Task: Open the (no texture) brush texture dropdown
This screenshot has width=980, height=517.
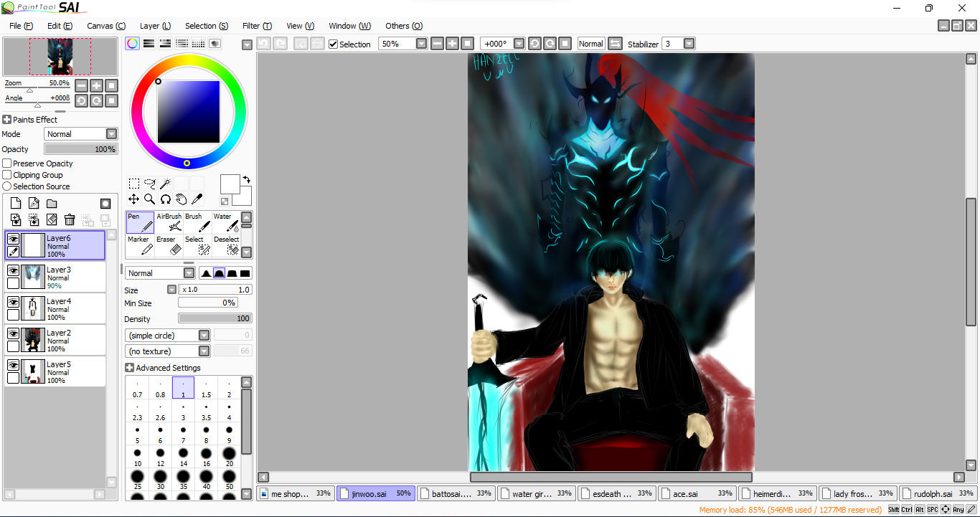Action: coord(204,351)
